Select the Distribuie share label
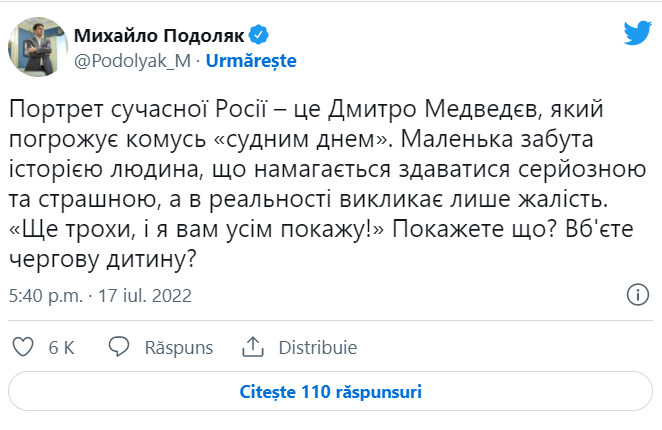This screenshot has height=430, width=662. click(318, 347)
